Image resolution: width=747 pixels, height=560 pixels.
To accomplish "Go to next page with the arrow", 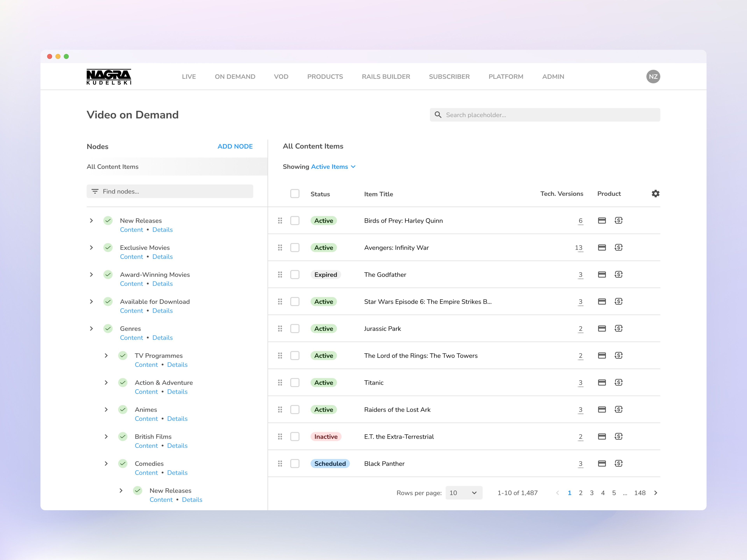I will pyautogui.click(x=656, y=493).
